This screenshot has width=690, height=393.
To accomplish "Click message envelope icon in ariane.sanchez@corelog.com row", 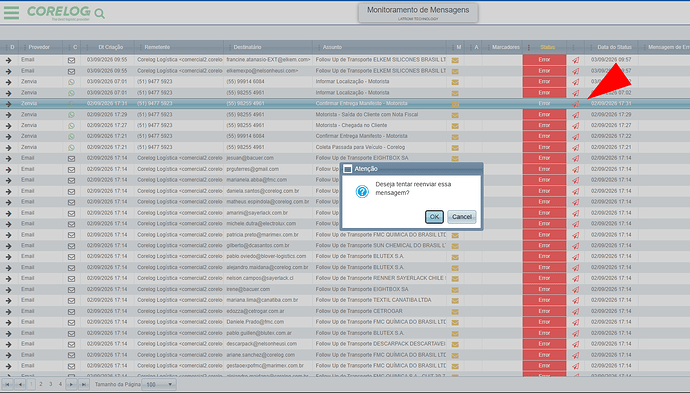I will [455, 355].
